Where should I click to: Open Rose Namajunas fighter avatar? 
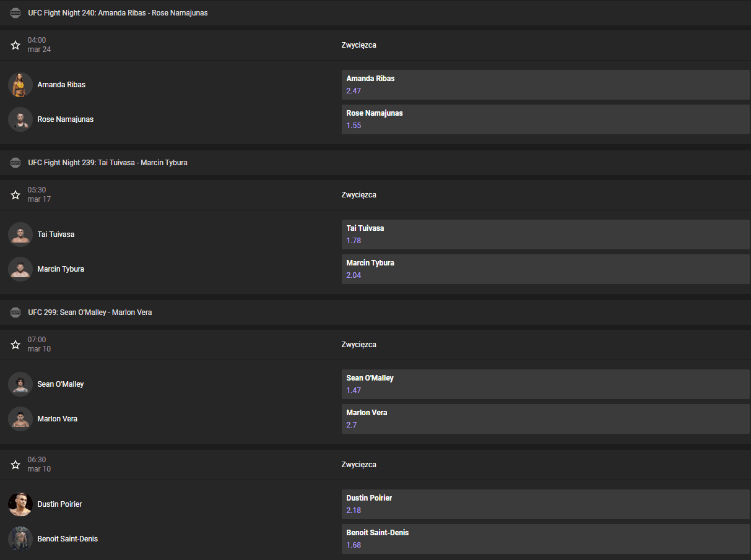pyautogui.click(x=20, y=119)
